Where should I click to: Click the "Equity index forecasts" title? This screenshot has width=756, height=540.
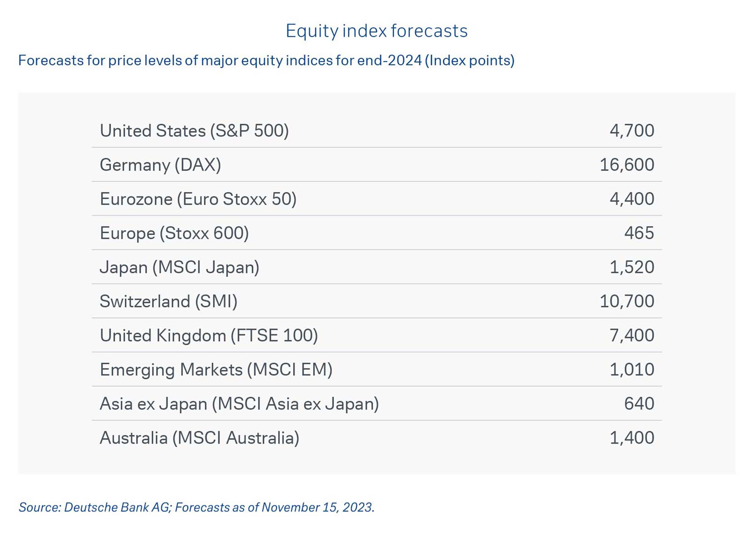click(376, 31)
